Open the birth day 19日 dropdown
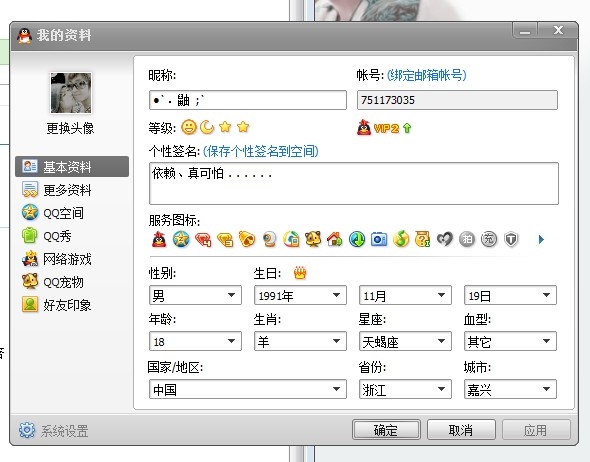Image resolution: width=590 pixels, height=462 pixels. point(510,295)
